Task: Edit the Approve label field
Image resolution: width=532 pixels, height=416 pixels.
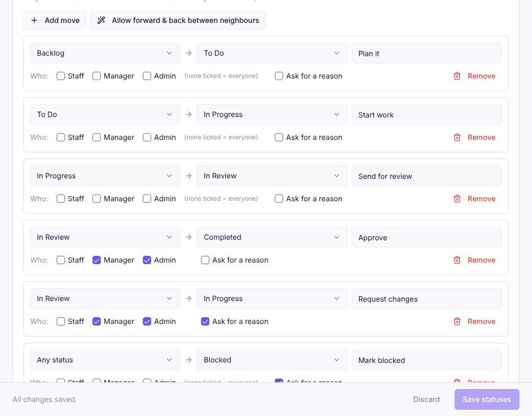Action: coord(427,237)
